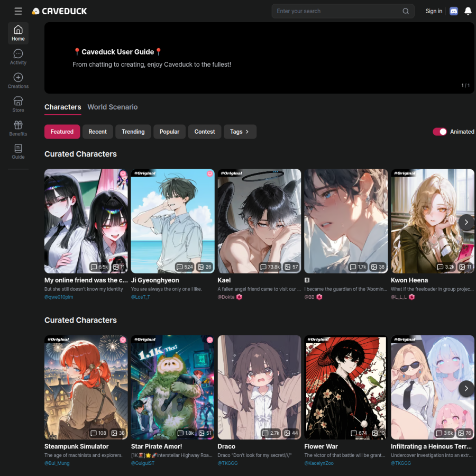This screenshot has height=476, width=476.
Task: Click Steampunk Simulator's image count 38 badge
Action: pos(118,433)
